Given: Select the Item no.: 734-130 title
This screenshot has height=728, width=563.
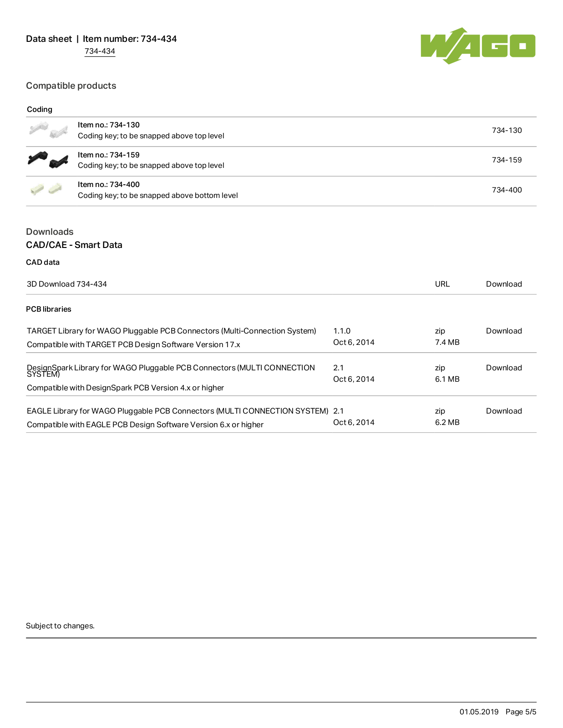Looking at the screenshot, I should (x=109, y=125).
